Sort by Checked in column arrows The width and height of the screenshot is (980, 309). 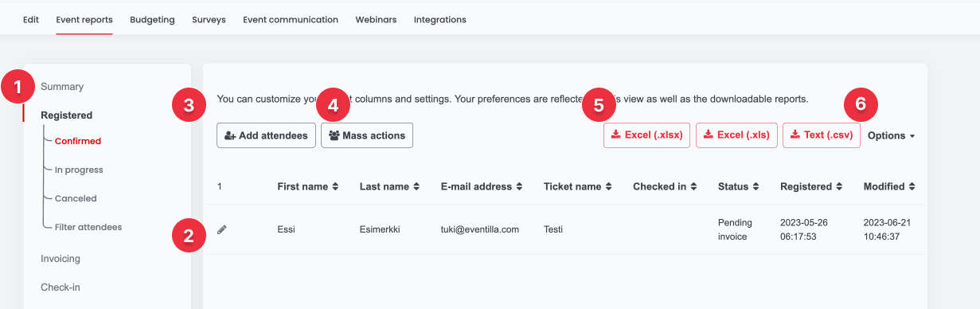694,186
